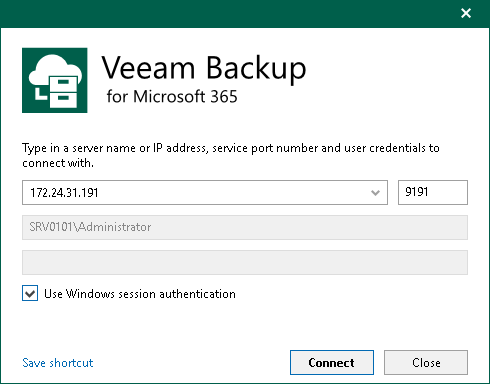The image size is (490, 384).
Task: Click the Close button
Action: 426,362
